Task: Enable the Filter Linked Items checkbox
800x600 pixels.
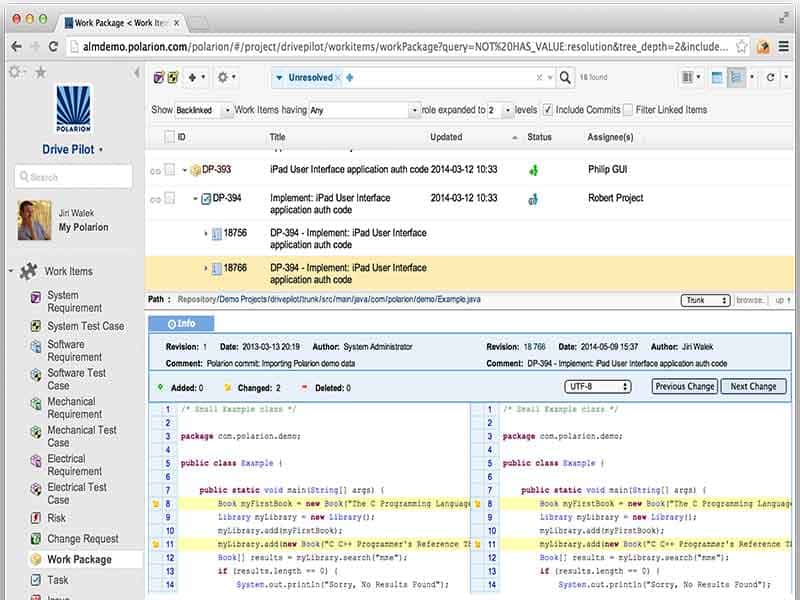Action: pos(627,110)
